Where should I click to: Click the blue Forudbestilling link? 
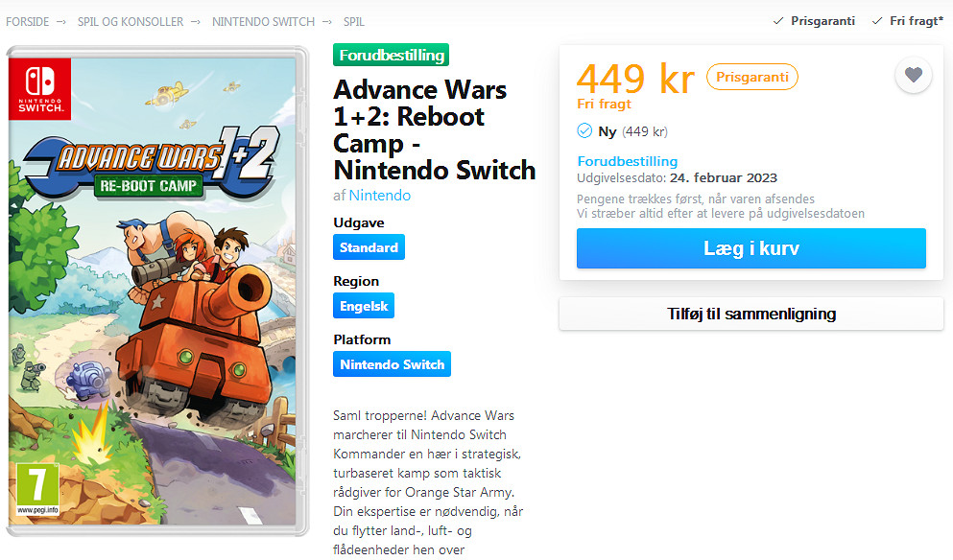coord(627,161)
